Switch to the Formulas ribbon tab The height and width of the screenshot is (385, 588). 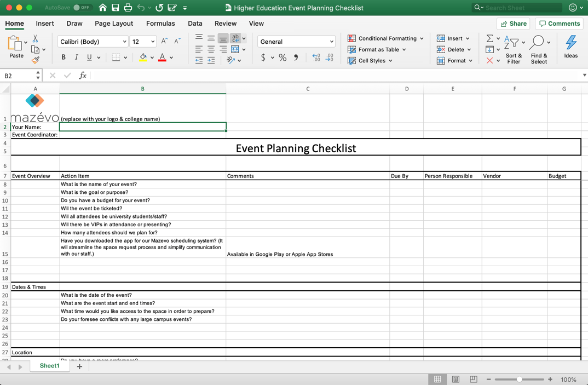(x=160, y=24)
